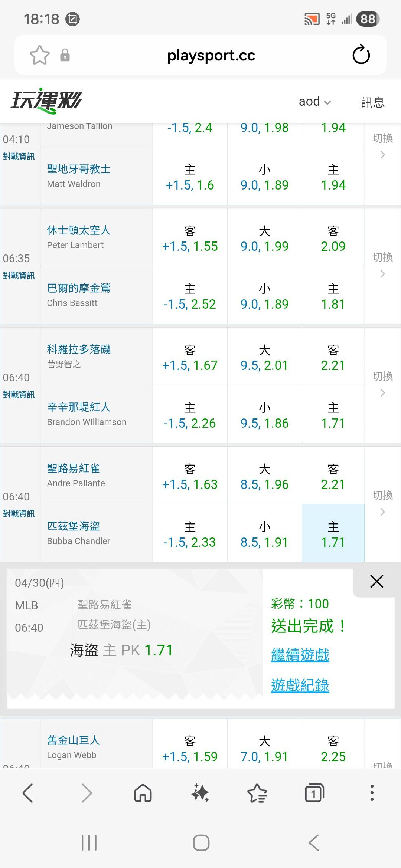Image resolution: width=401 pixels, height=868 pixels.
Task: Go back to the previous page
Action: click(28, 793)
